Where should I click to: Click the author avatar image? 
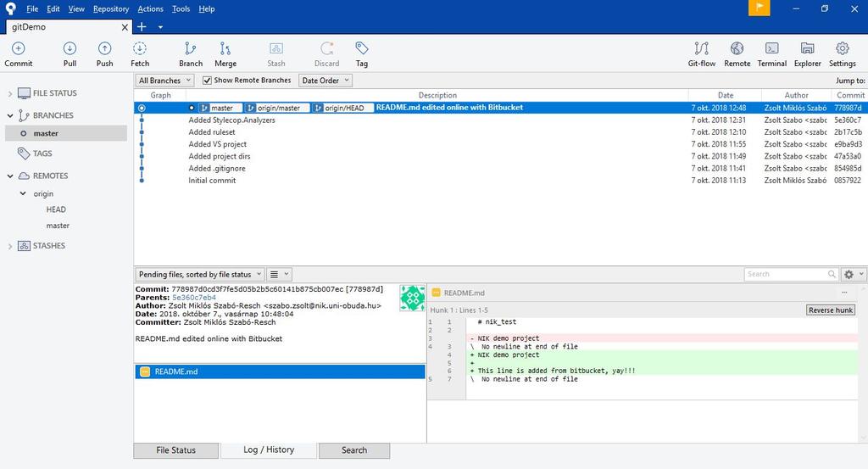pyautogui.click(x=413, y=298)
